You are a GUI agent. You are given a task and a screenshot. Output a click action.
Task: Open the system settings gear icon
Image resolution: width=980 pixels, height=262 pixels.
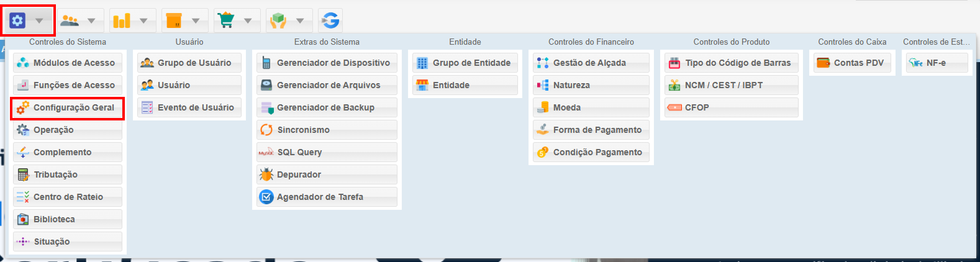point(17,20)
